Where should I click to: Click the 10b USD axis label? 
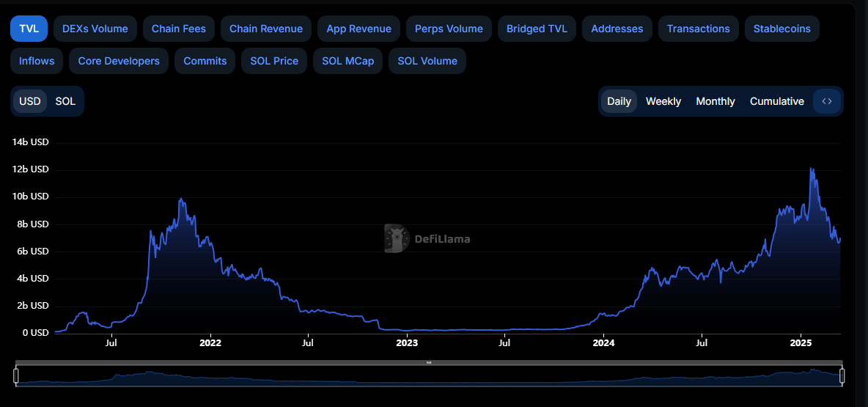coord(31,197)
